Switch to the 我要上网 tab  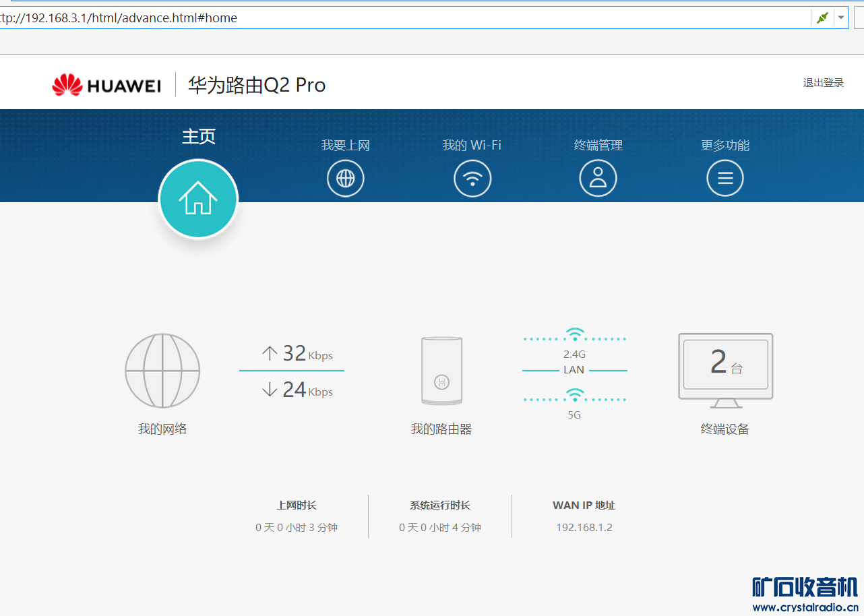[x=345, y=145]
